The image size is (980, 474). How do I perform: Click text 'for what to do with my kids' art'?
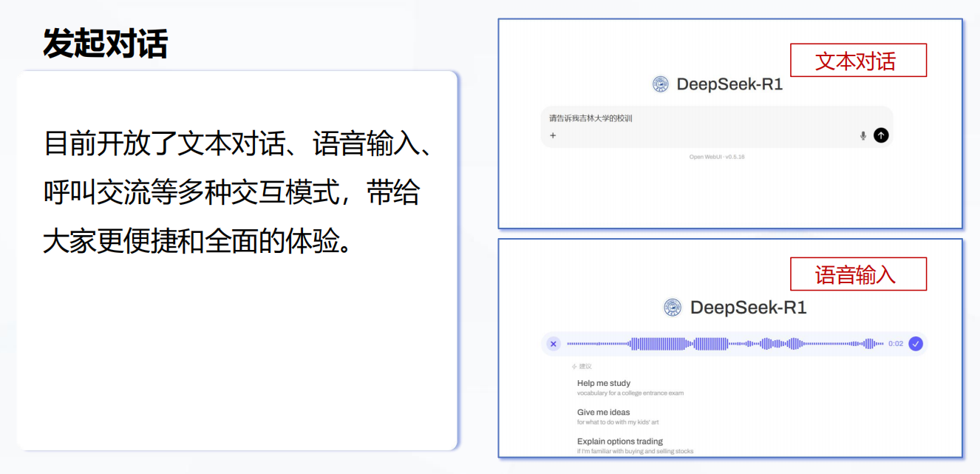click(x=618, y=422)
